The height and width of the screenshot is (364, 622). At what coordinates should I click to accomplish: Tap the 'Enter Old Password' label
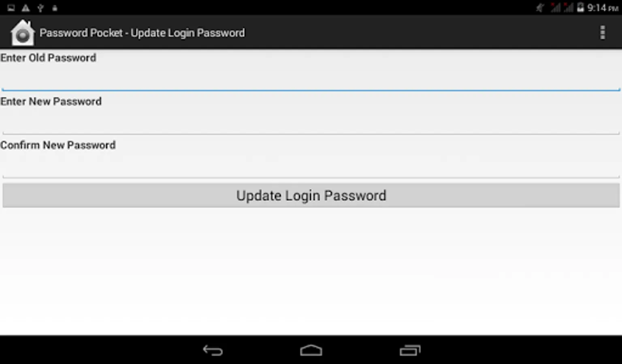point(48,58)
